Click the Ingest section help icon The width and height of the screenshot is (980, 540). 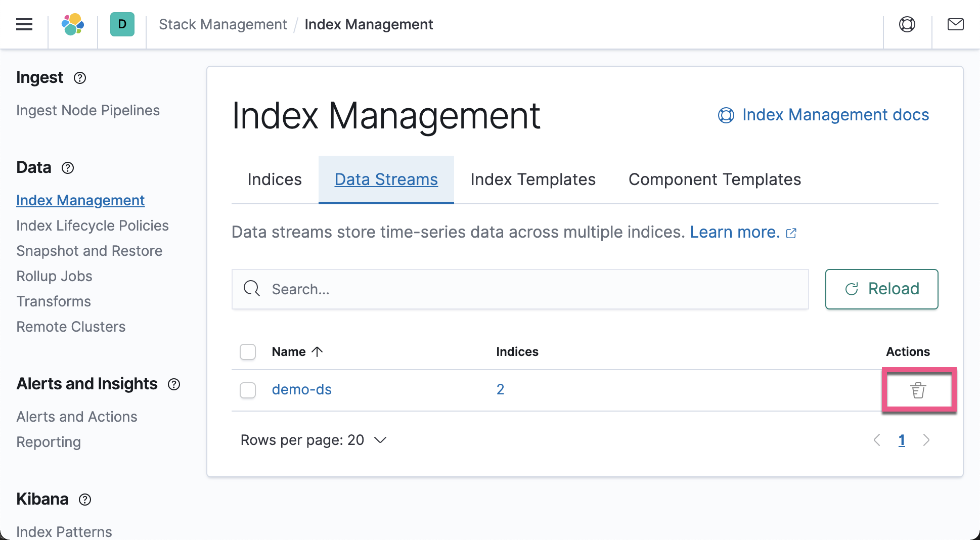(x=79, y=78)
